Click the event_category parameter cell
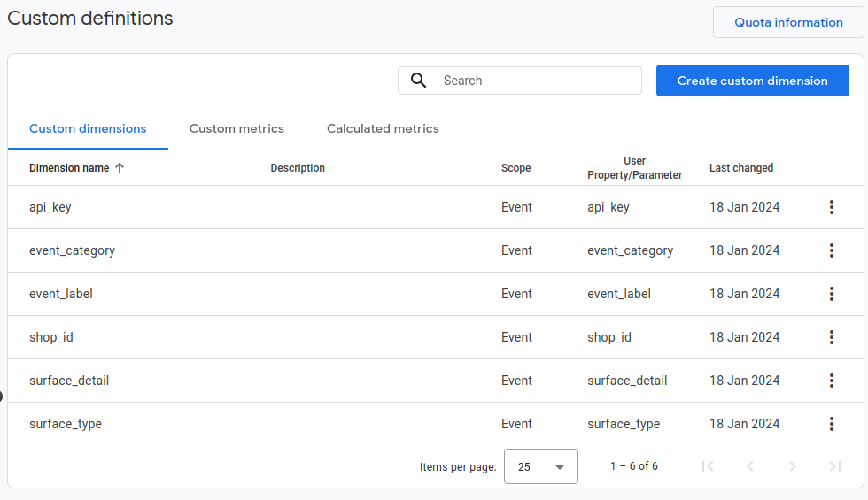 pos(630,250)
